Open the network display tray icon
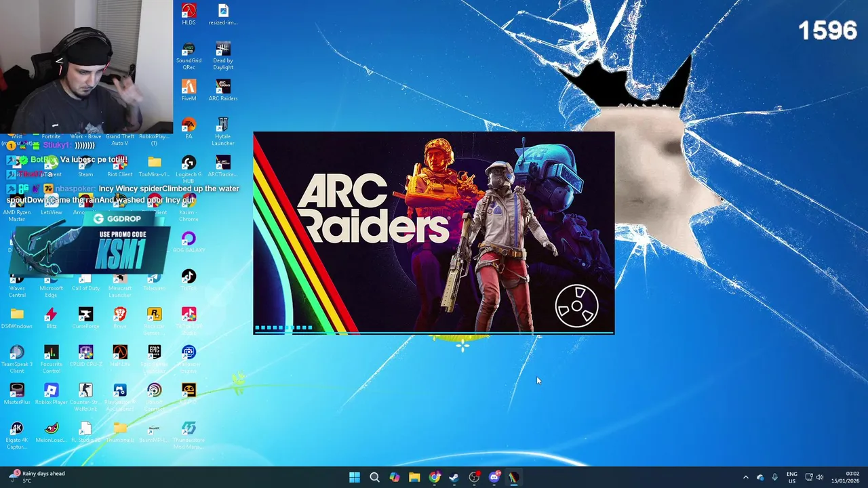Image resolution: width=868 pixels, height=488 pixels. (808, 477)
